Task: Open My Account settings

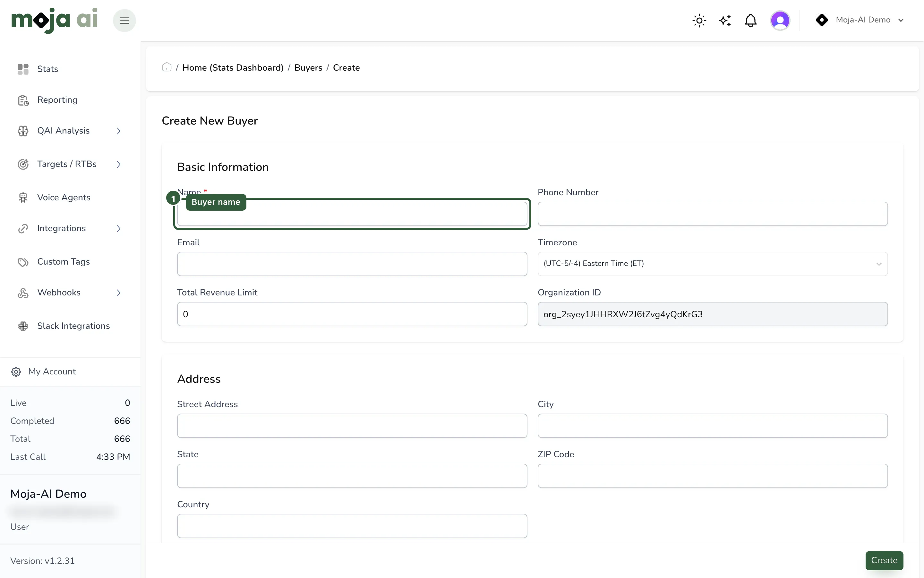Action: pos(52,372)
